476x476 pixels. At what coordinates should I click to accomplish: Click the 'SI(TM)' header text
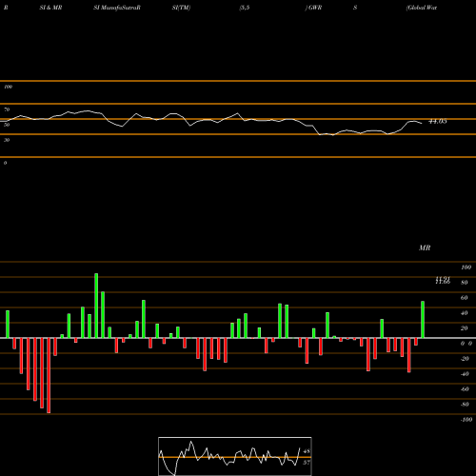[x=181, y=8]
